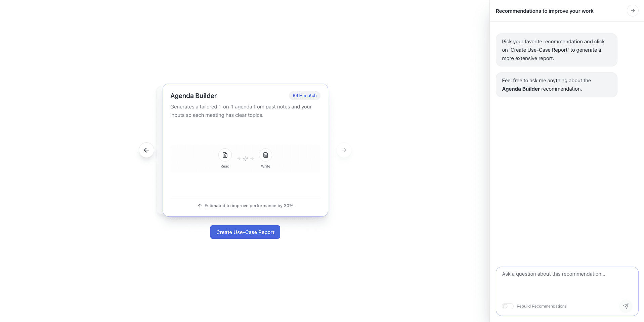Click the 'Feel free to ask me' message

coord(556,85)
